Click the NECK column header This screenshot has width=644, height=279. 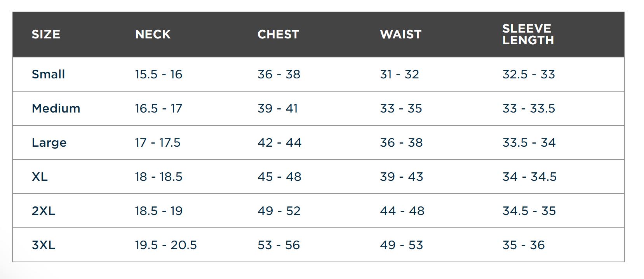coord(153,35)
